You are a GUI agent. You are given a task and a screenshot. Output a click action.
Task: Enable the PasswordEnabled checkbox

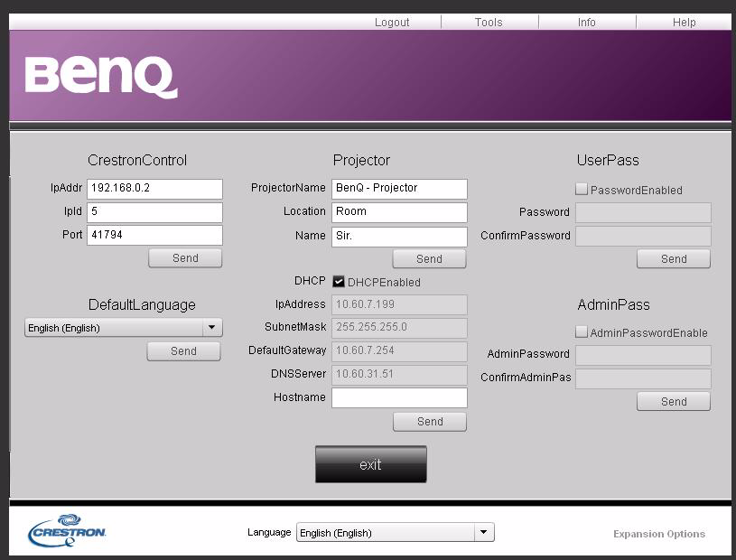point(582,189)
